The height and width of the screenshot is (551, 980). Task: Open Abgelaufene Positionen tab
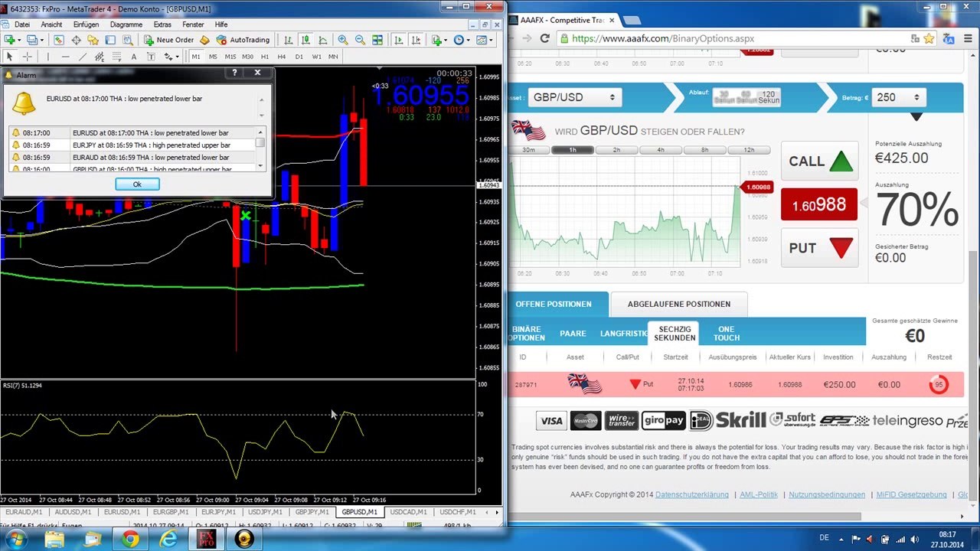pos(678,304)
